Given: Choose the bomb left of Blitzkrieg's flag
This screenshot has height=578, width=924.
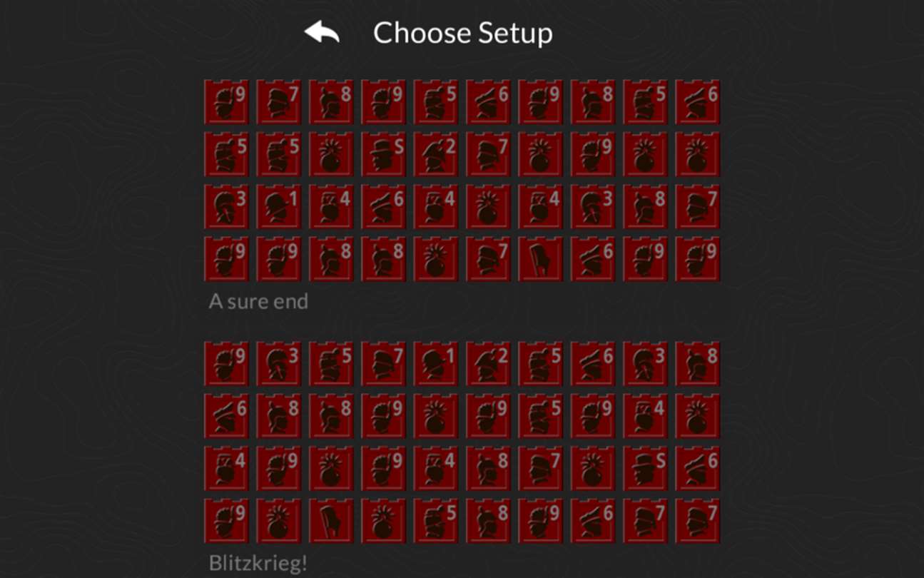Looking at the screenshot, I should coord(279,521).
